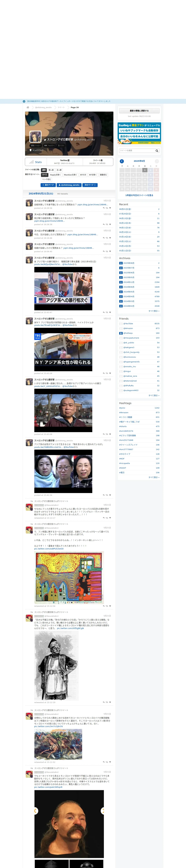This screenshot has width=186, height=868.
Task: Click the bar chart Stats icon
Action: (x=31, y=162)
